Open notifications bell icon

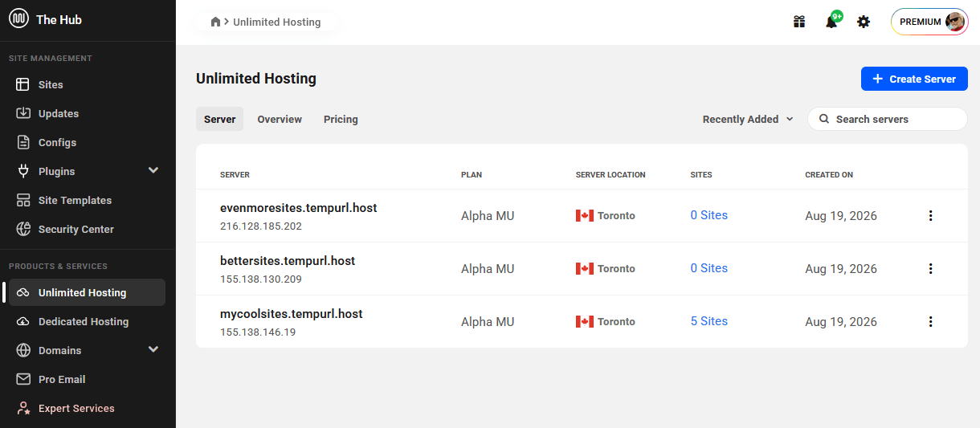click(x=831, y=22)
